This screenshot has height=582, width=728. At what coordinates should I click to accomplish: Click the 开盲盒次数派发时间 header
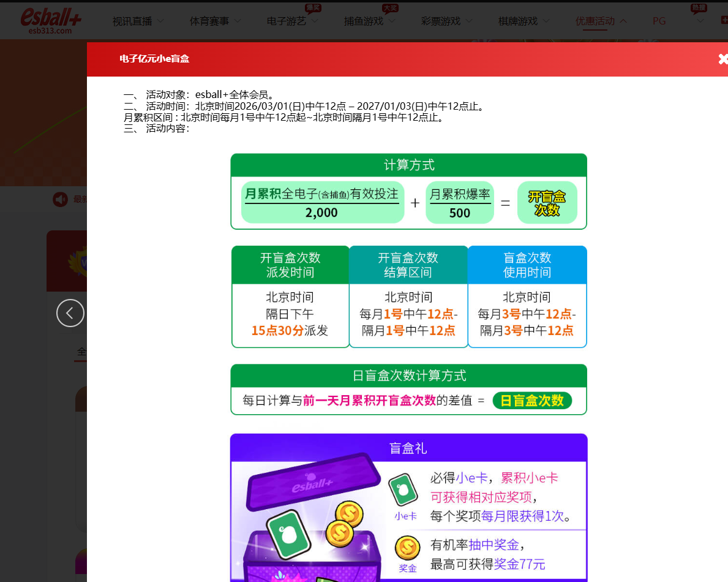(290, 265)
